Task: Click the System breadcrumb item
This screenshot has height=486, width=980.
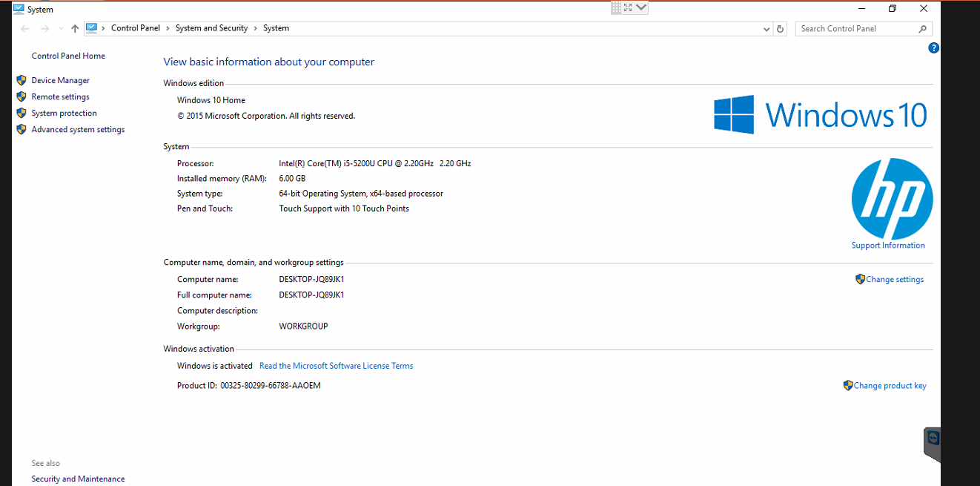Action: click(x=277, y=28)
